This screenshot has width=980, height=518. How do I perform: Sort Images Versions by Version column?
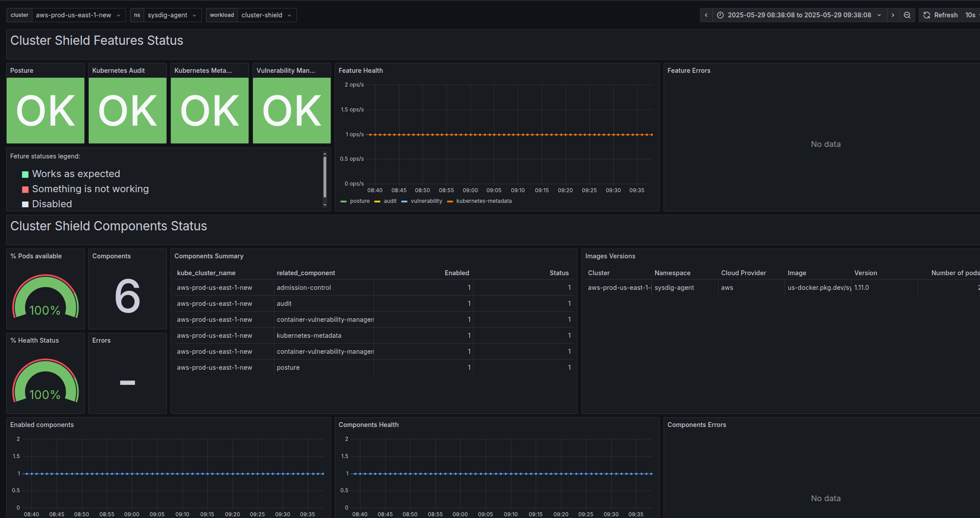(865, 273)
